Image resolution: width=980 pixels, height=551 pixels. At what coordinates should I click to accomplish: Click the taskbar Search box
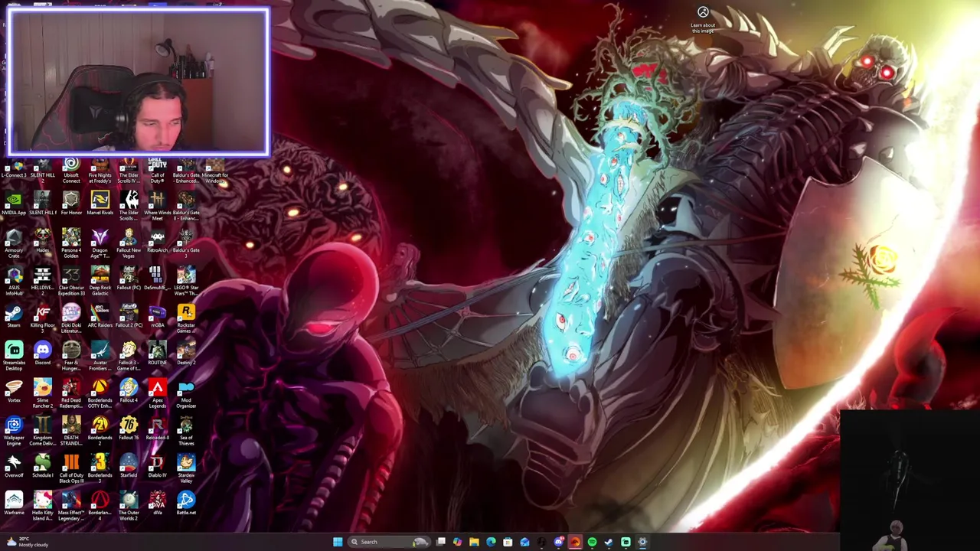(388, 542)
